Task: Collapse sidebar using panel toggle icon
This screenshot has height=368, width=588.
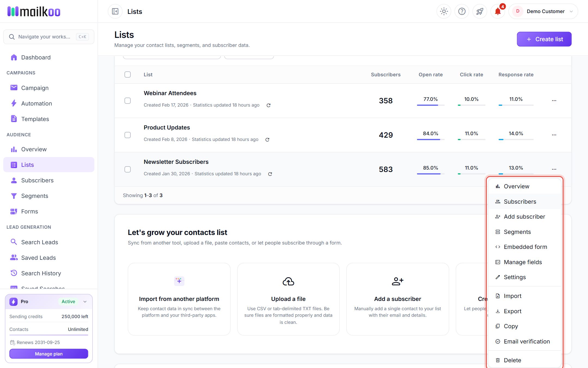Action: pyautogui.click(x=115, y=11)
